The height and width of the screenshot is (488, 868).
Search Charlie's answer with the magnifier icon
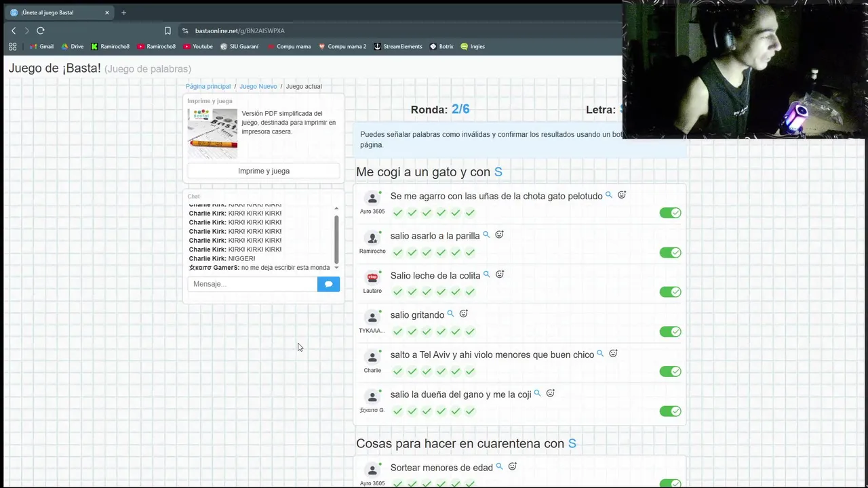600,354
